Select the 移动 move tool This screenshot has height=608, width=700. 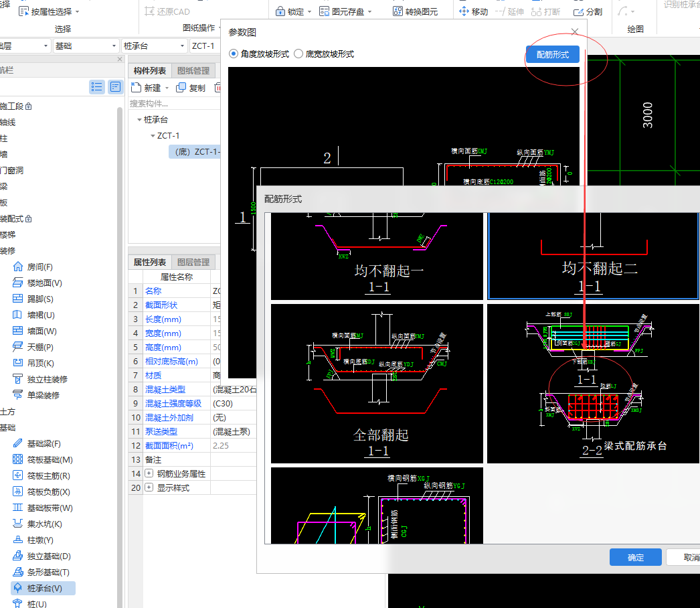coord(474,11)
